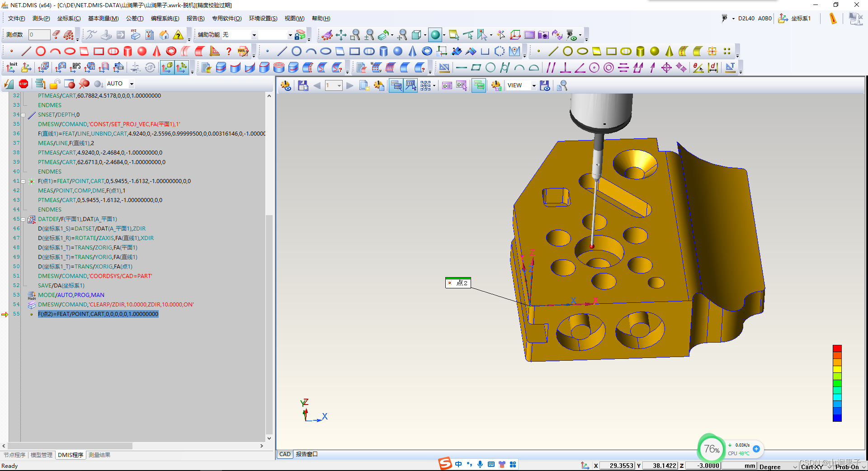Open the 文件(F) menu

point(16,19)
